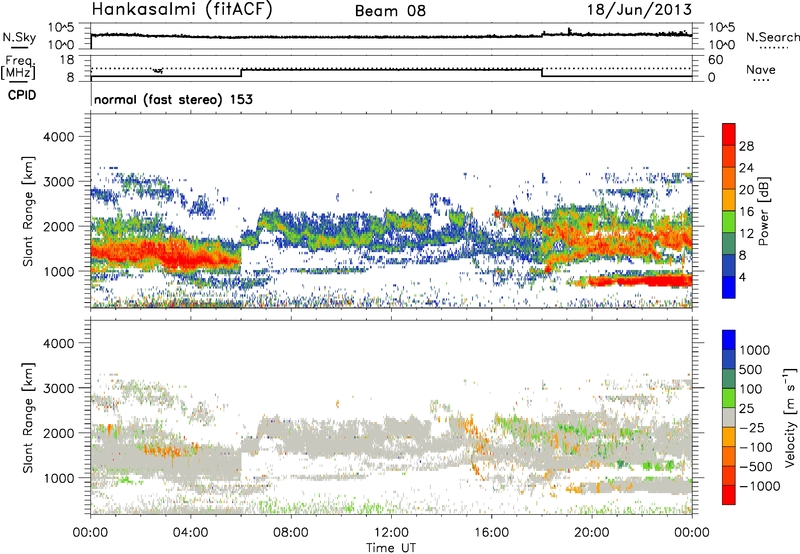Click the "3000" tick in the power panel
Screen dimensions: 800x554
click(x=58, y=182)
